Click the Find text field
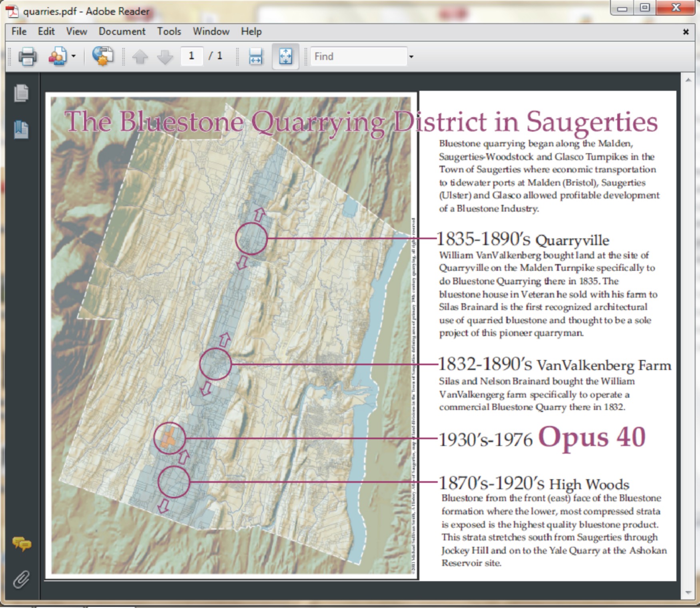 [x=358, y=56]
